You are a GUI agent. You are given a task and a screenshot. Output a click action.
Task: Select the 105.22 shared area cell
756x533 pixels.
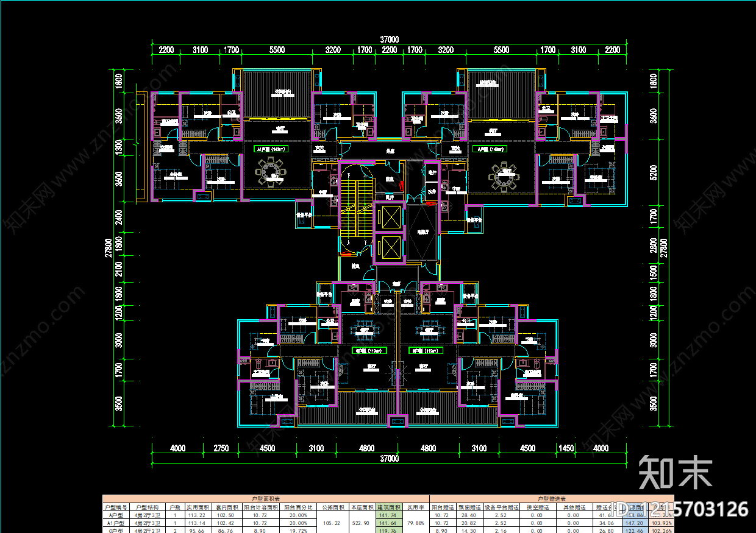[332, 523]
